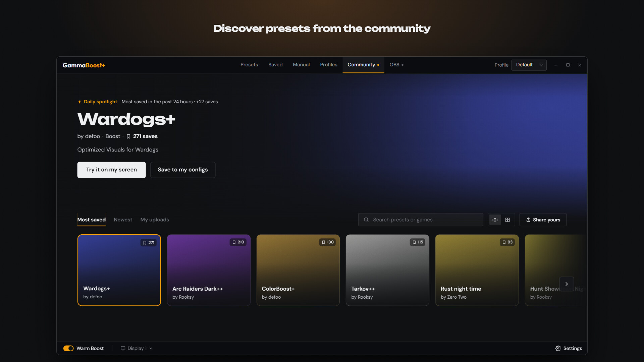Open the Tarkov++ preset card

coord(387,270)
